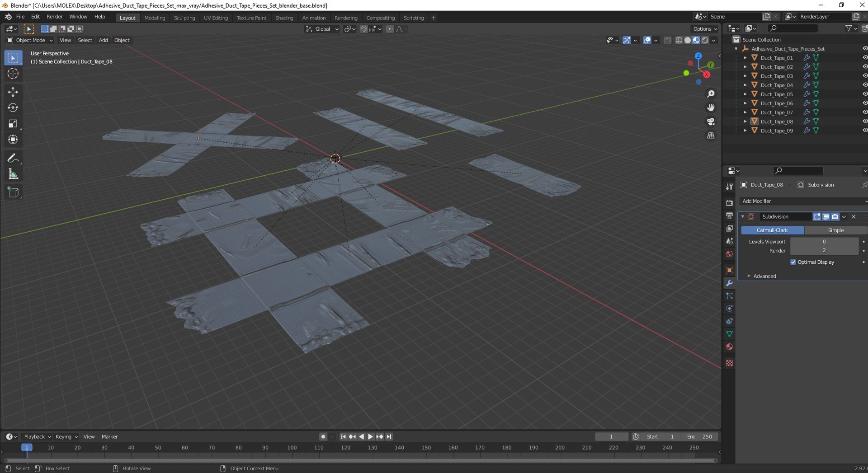This screenshot has width=868, height=473.
Task: Open the Keying dropdown
Action: coord(66,436)
